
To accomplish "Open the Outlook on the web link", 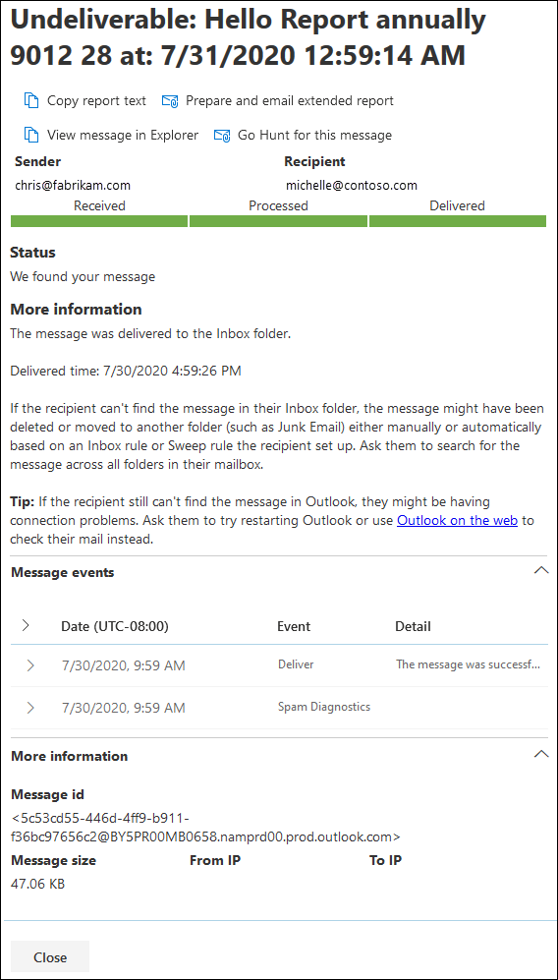I will coord(458,521).
